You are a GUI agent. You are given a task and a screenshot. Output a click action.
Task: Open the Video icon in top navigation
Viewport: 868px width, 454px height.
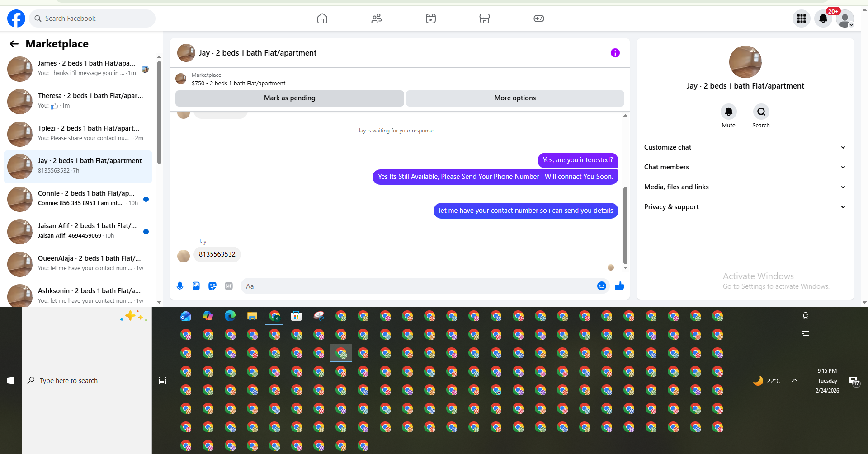[x=431, y=19]
